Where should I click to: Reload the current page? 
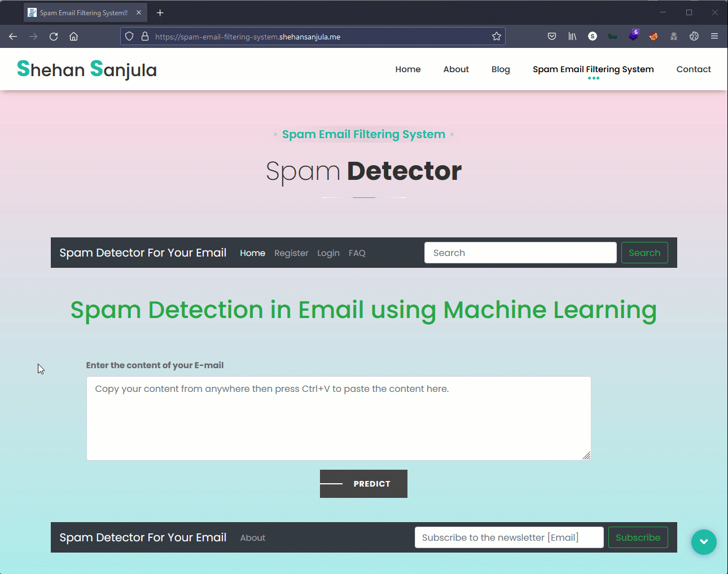(54, 36)
